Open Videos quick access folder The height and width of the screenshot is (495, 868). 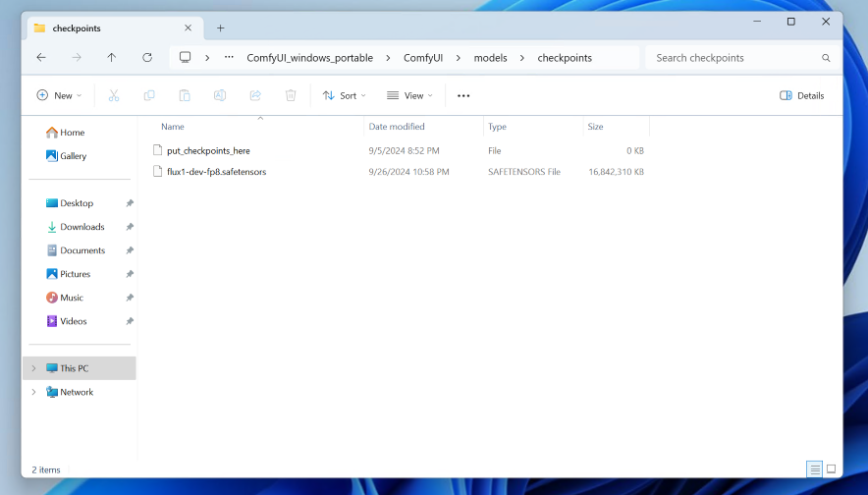tap(67, 321)
